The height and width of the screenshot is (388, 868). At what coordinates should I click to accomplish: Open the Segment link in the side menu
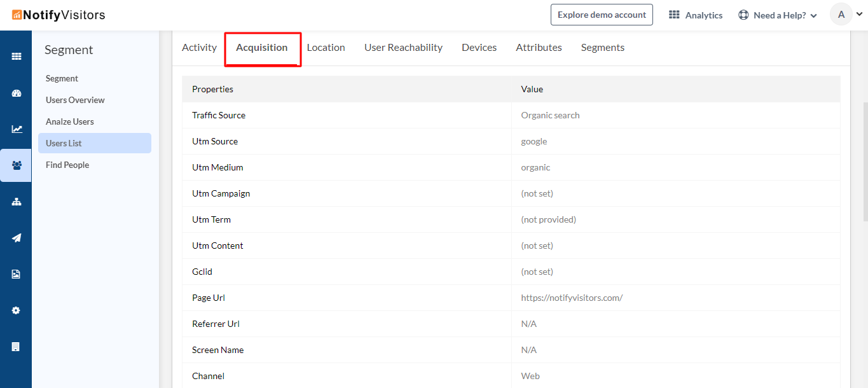[62, 79]
